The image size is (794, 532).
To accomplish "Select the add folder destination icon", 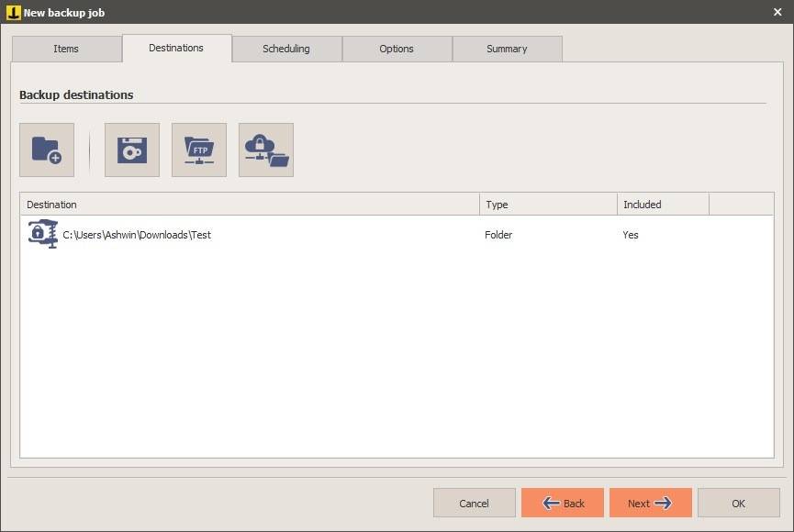I will click(x=46, y=150).
